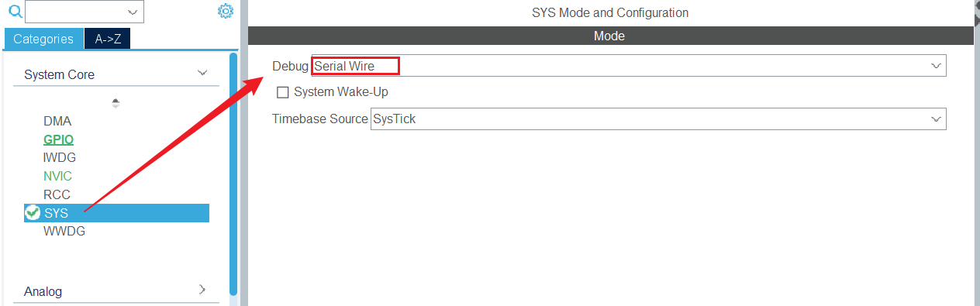The width and height of the screenshot is (980, 306).
Task: Open the Debug dropdown
Action: tap(629, 66)
